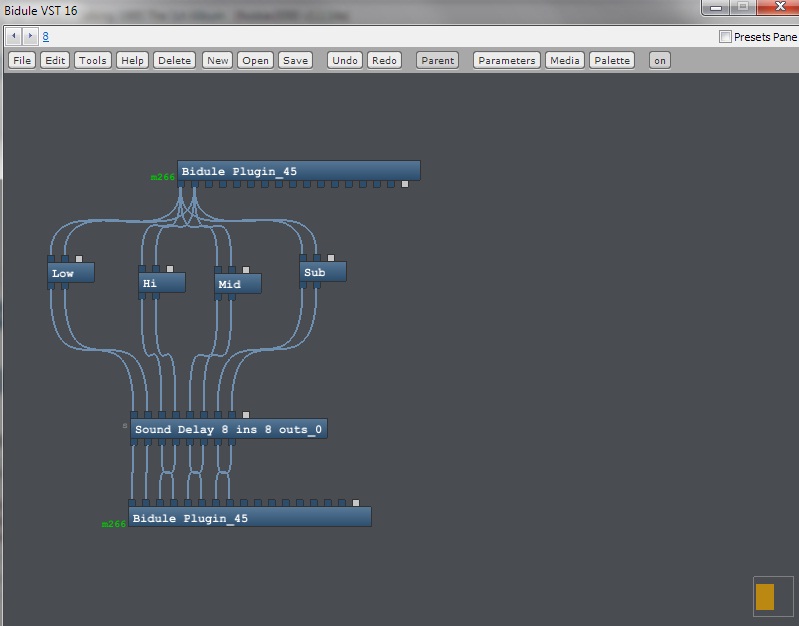The image size is (799, 626).
Task: Select the Sub group node
Action: point(323,272)
